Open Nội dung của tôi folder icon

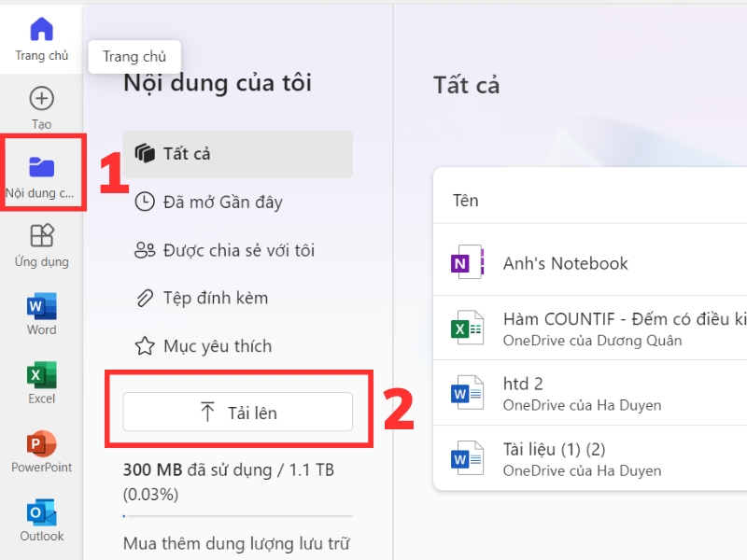pyautogui.click(x=41, y=167)
